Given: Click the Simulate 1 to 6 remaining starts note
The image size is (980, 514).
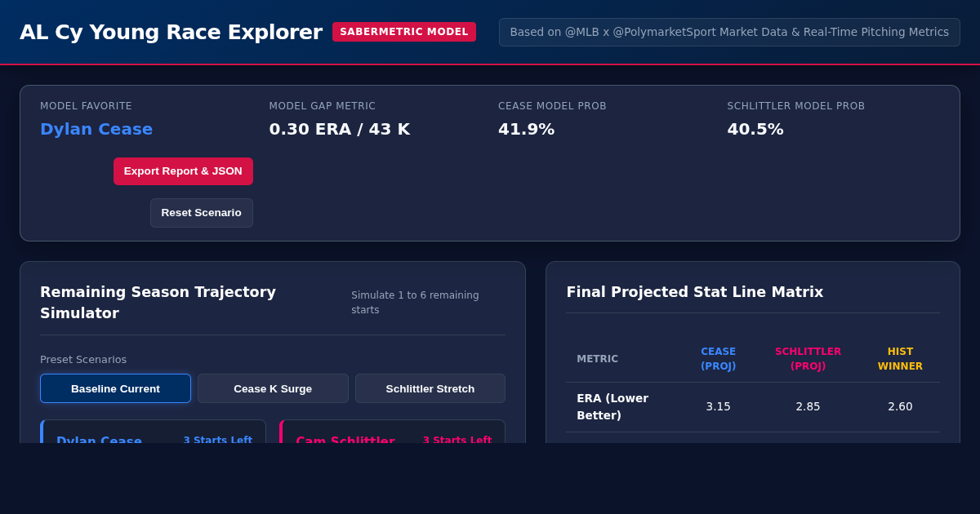Looking at the screenshot, I should tap(415, 302).
